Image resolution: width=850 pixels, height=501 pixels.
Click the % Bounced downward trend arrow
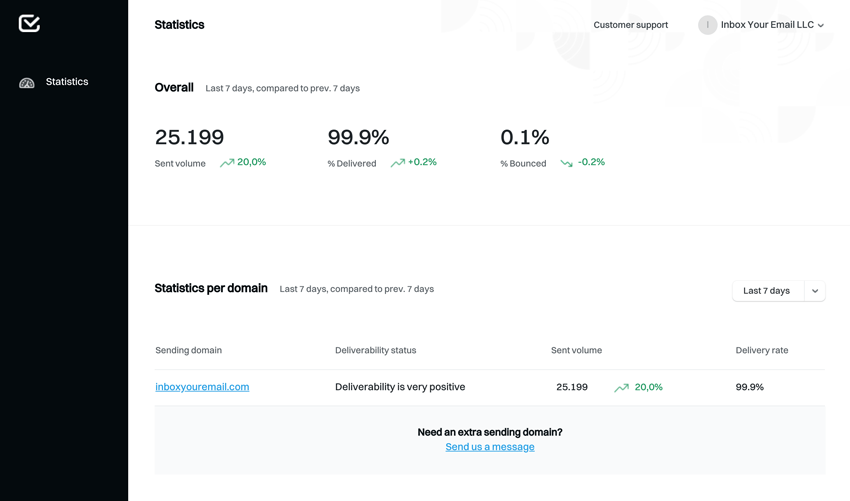click(567, 163)
